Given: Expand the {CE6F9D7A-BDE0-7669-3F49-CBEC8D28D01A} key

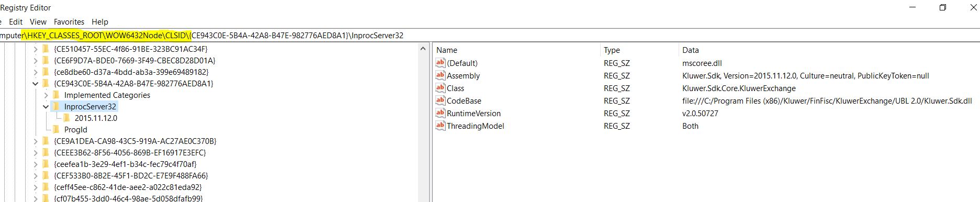Looking at the screenshot, I should [x=35, y=61].
